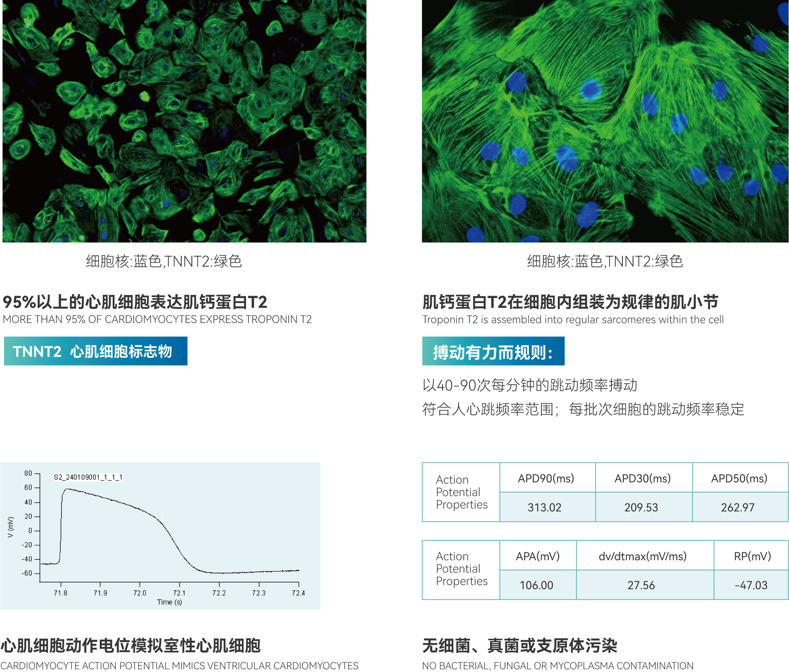Click the 'Time (s)' axis label
Image resolution: width=789 pixels, height=672 pixels.
tap(169, 602)
